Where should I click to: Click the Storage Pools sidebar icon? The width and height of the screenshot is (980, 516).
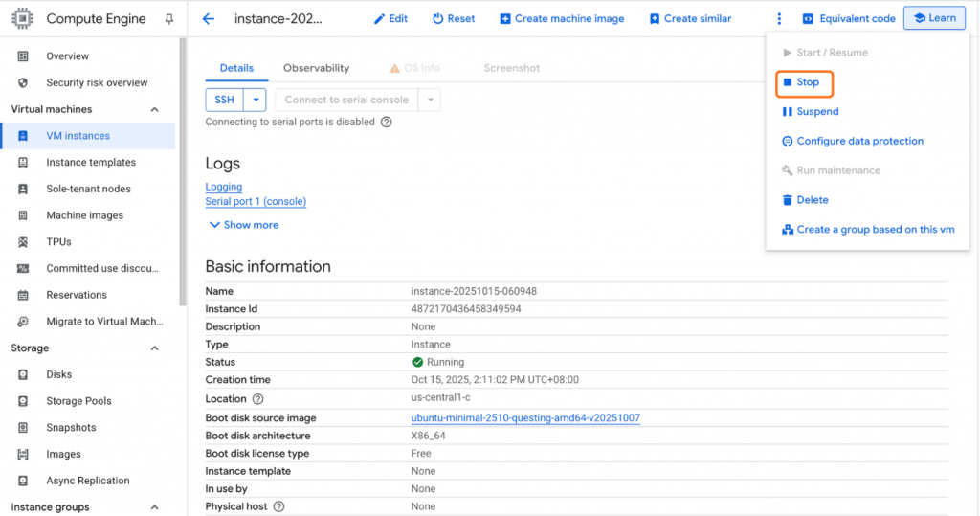click(23, 401)
